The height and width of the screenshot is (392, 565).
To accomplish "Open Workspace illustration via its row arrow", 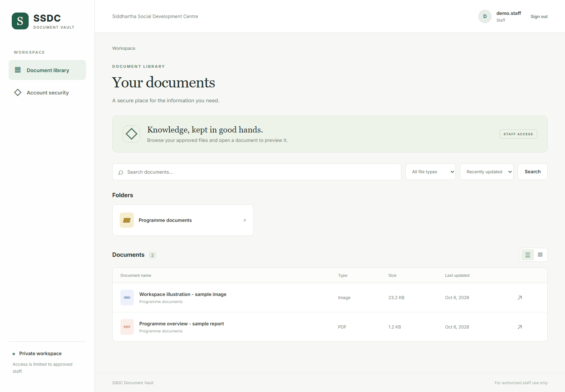I will coord(520,298).
